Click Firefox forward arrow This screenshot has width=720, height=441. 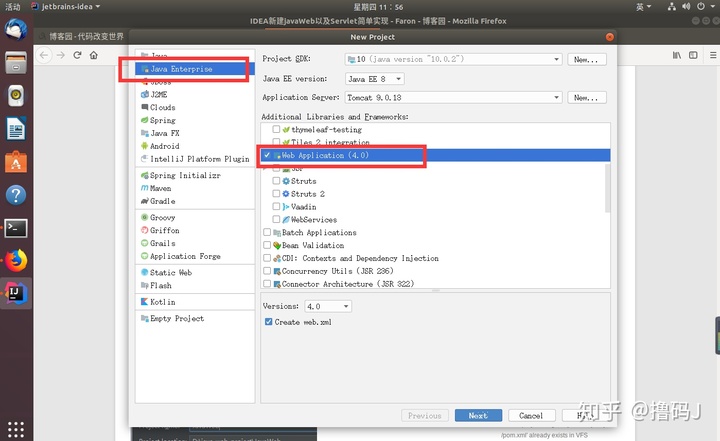tap(61, 55)
